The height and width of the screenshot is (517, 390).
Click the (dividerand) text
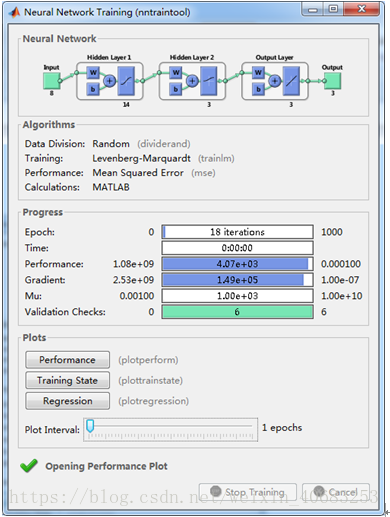pyautogui.click(x=164, y=144)
